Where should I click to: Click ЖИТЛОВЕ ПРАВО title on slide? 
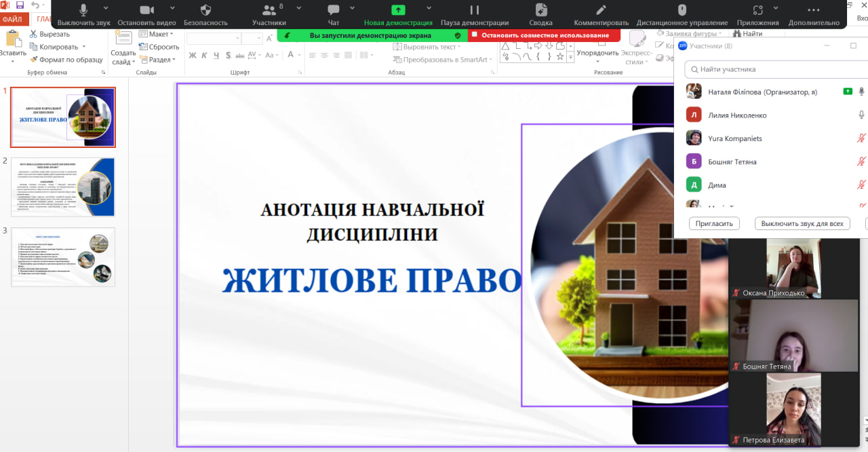tap(372, 280)
